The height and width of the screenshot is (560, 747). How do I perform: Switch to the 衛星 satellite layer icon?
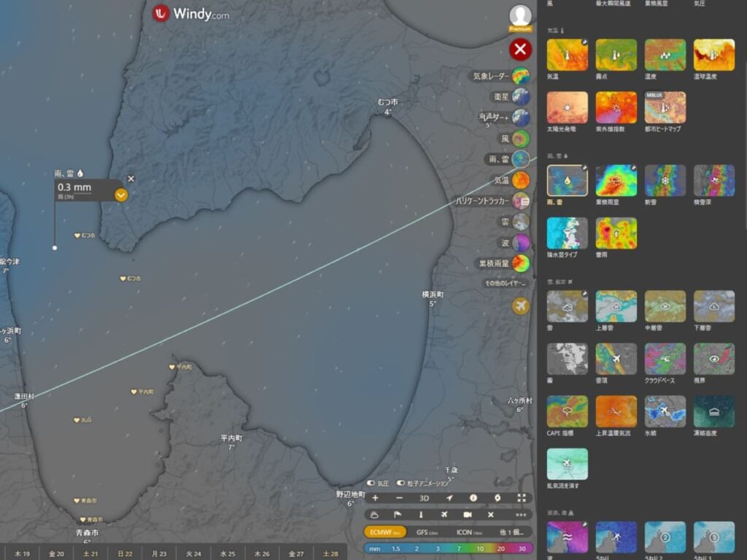[x=521, y=96]
